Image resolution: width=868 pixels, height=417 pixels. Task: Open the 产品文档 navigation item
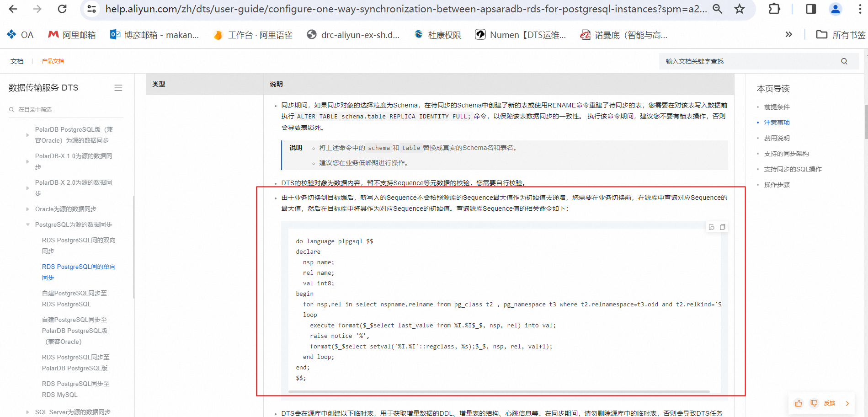(53, 61)
